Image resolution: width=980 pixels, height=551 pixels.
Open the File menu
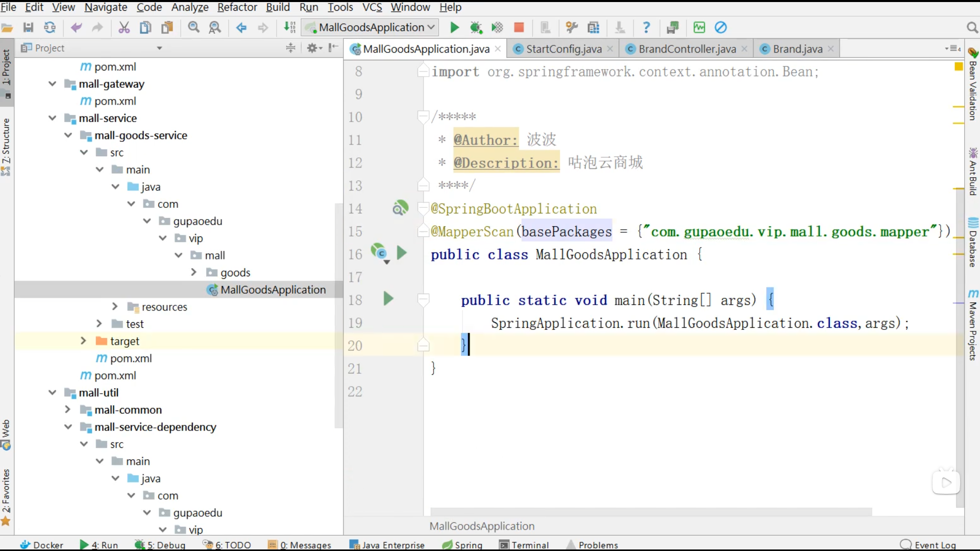[x=8, y=7]
